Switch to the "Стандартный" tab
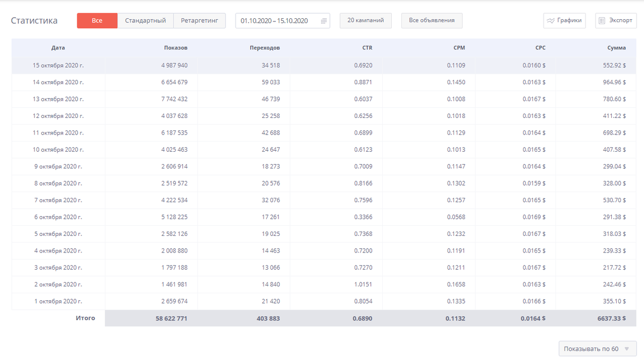This screenshot has width=644, height=363. click(x=145, y=21)
